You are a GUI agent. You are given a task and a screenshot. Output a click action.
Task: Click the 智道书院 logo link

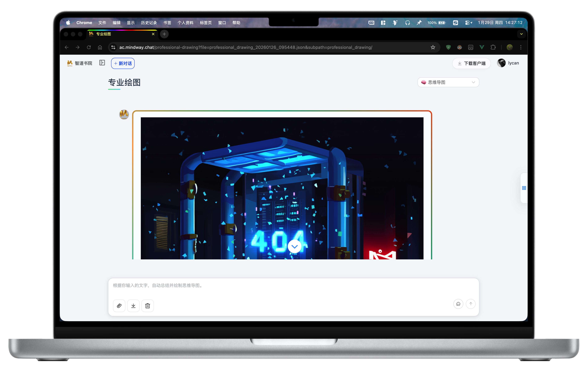(80, 63)
